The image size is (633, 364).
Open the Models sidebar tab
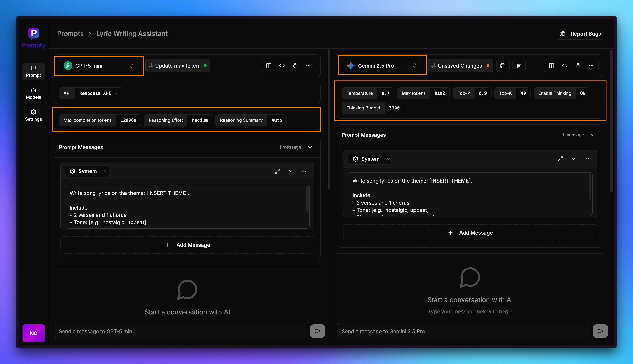click(33, 93)
